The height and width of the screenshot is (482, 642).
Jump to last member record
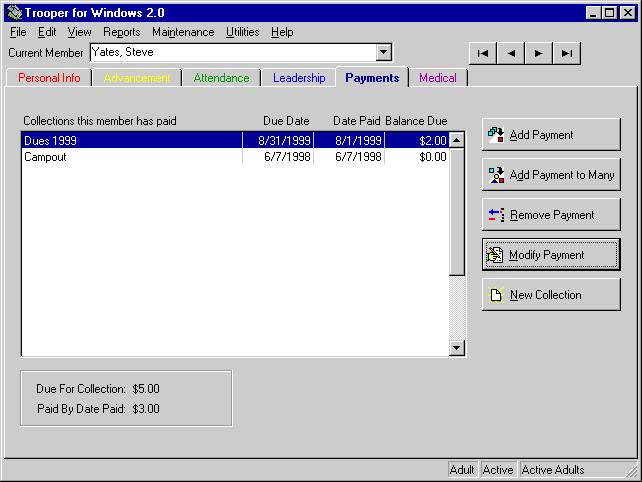pos(567,53)
